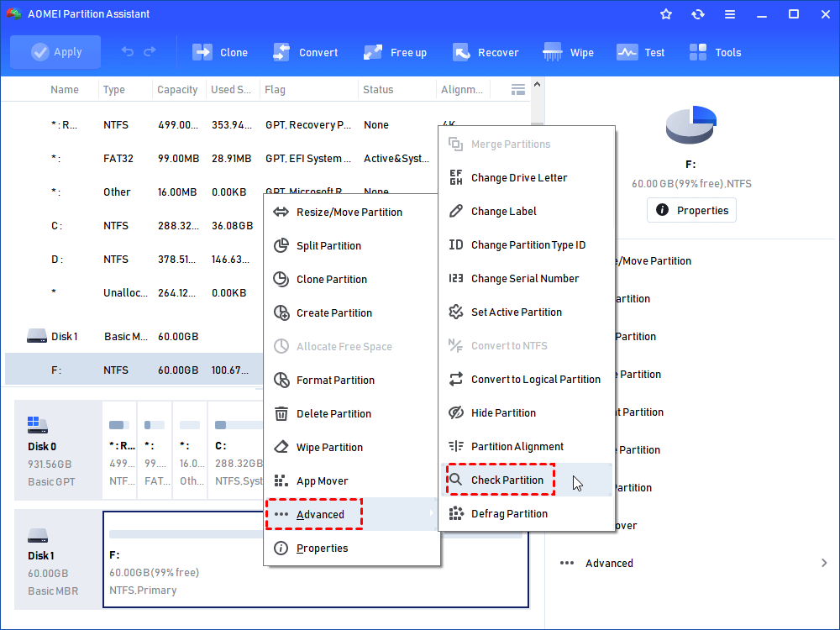Open Properties for drive F in the right panel
Screen dimensions: 840x630
691,210
